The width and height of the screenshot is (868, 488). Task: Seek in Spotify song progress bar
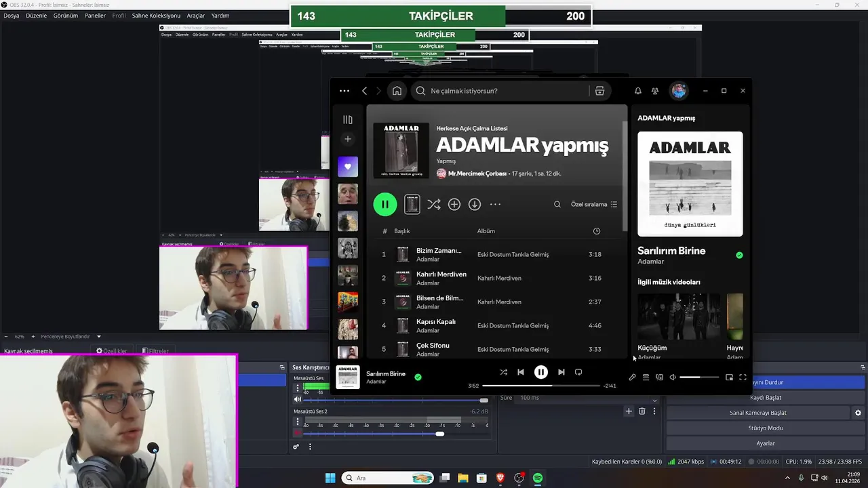click(x=540, y=386)
